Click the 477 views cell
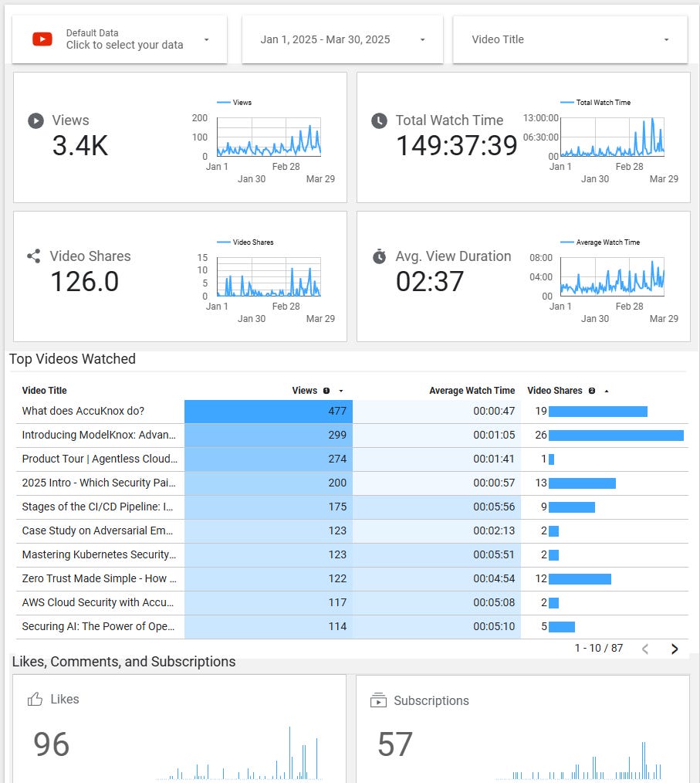The width and height of the screenshot is (700, 783). point(269,412)
